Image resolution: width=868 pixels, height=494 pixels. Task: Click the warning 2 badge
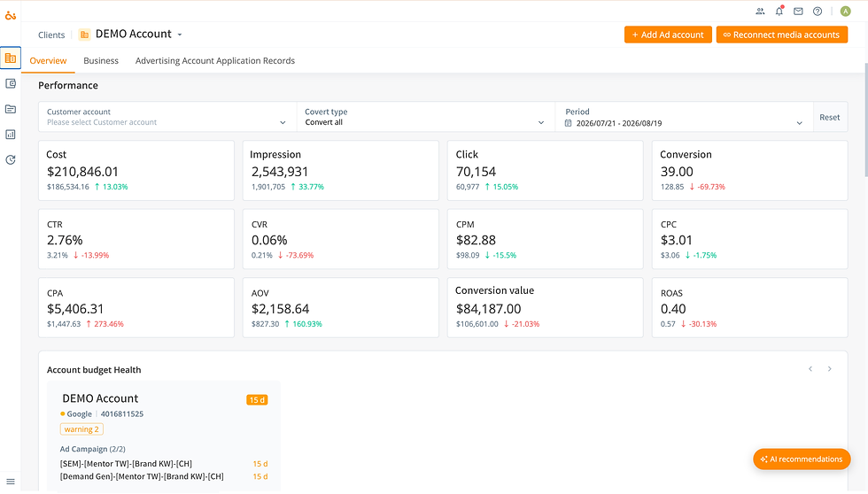point(81,429)
